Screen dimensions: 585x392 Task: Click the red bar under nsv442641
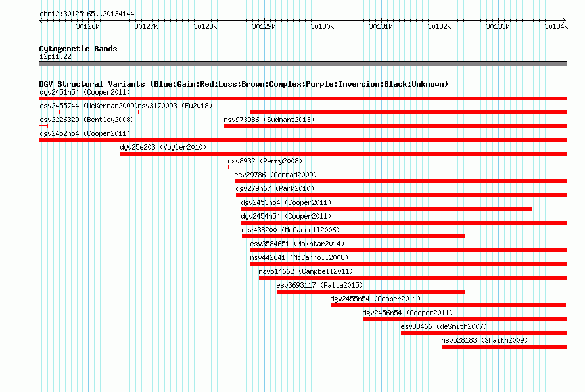(409, 264)
